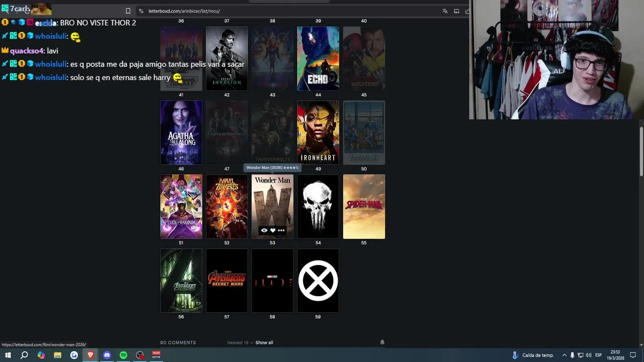
Task: Open network settings from system tray
Action: [580, 355]
